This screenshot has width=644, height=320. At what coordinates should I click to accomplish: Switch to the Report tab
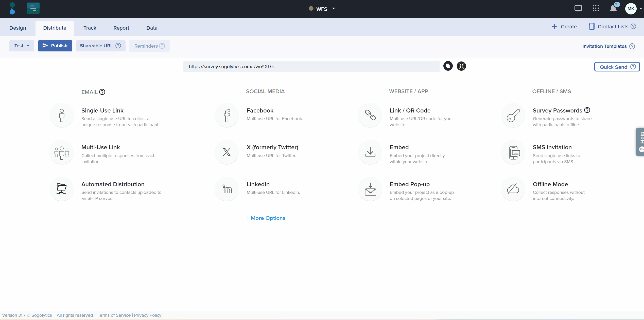coord(121,28)
